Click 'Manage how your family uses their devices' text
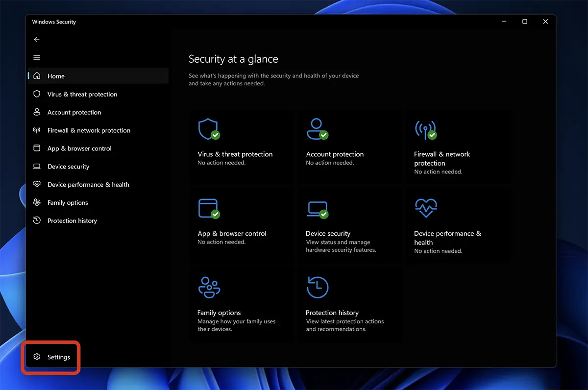Screen dimensions: 588x390 (237, 325)
